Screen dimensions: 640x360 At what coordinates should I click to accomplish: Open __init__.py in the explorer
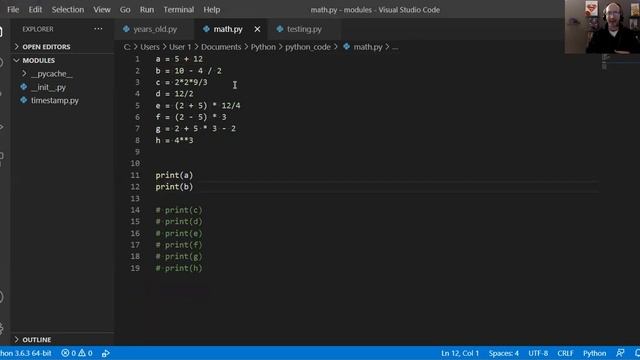pyautogui.click(x=48, y=87)
